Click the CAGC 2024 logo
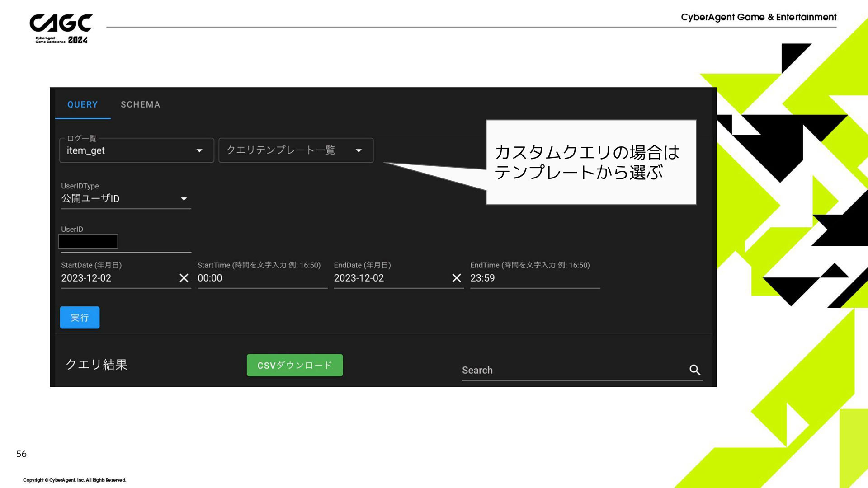The image size is (868, 488). 61,29
